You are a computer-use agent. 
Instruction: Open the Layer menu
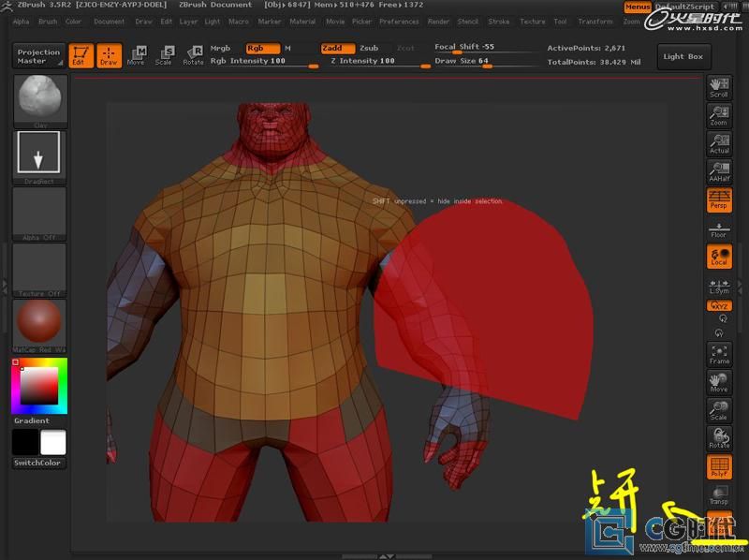click(188, 22)
